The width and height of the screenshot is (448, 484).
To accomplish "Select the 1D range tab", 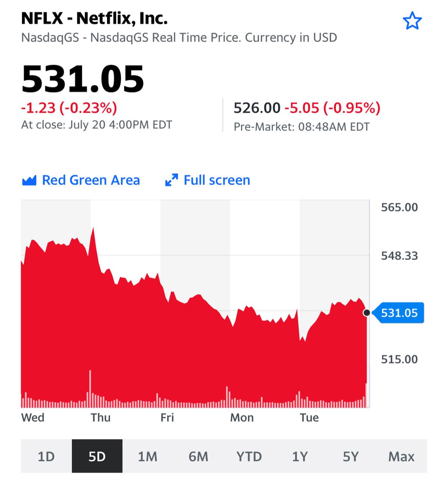I will 46,456.
